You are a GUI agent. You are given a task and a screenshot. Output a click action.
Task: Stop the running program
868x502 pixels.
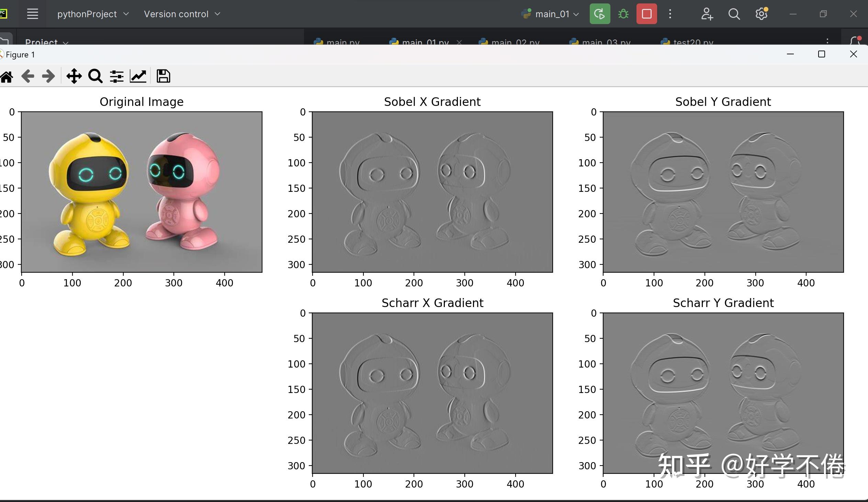[x=646, y=14]
